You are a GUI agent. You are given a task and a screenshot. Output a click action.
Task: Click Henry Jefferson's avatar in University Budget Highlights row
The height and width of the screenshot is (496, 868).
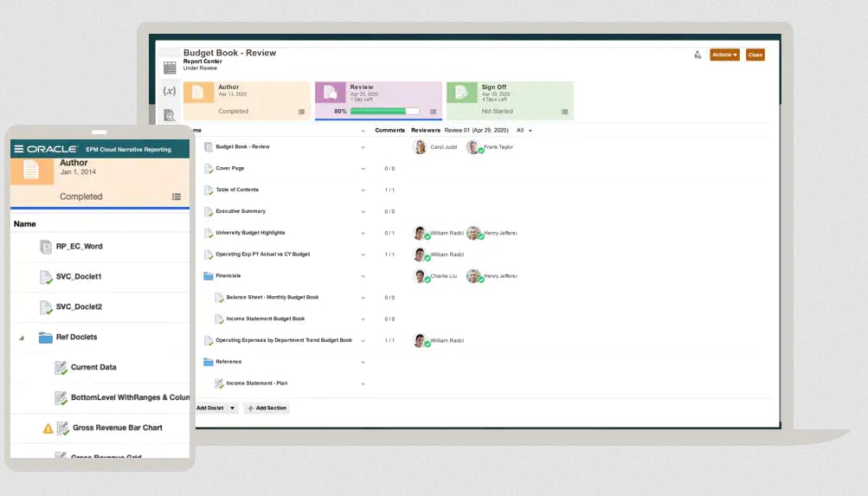click(x=473, y=233)
